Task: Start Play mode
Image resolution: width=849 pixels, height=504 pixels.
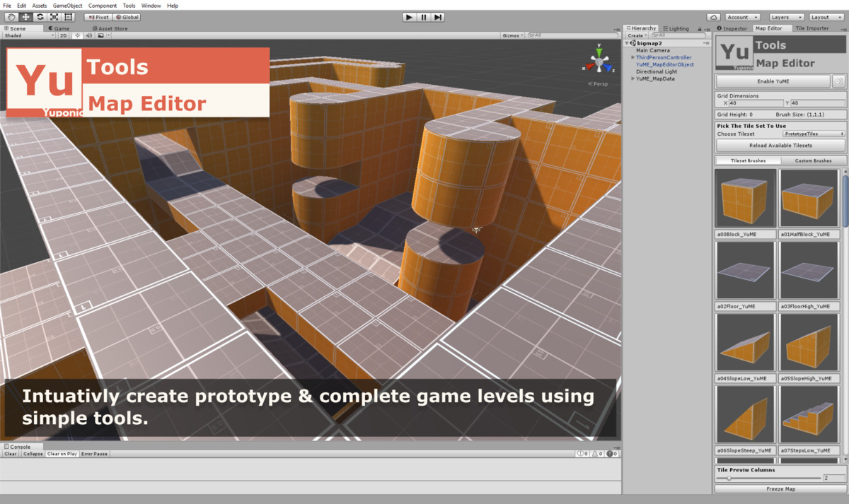Action: (x=410, y=17)
